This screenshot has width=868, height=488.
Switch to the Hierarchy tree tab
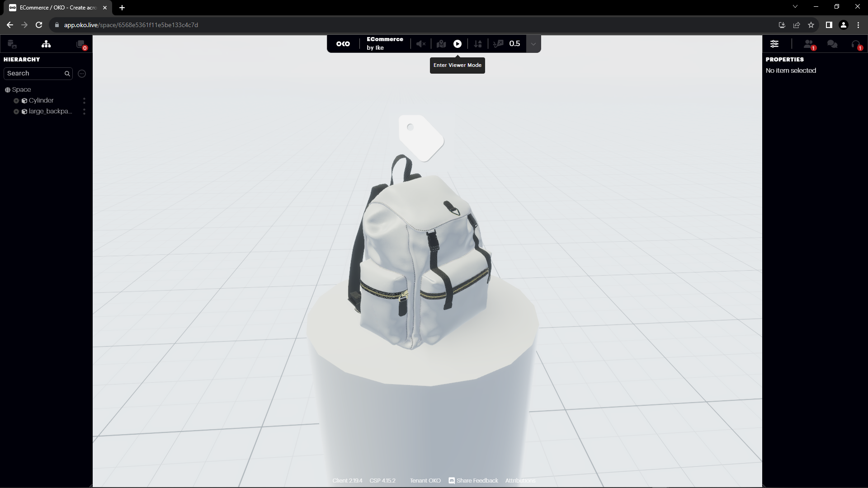[x=46, y=44]
